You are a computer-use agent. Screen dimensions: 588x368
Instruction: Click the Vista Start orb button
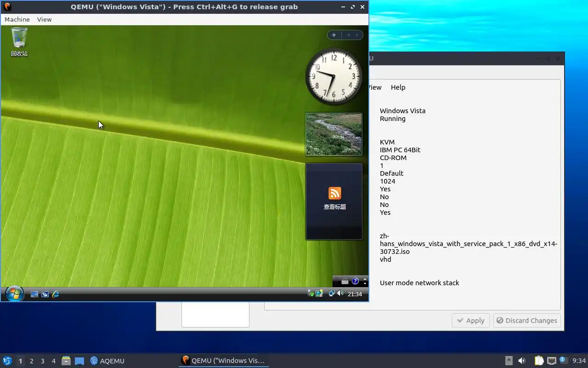(x=14, y=293)
